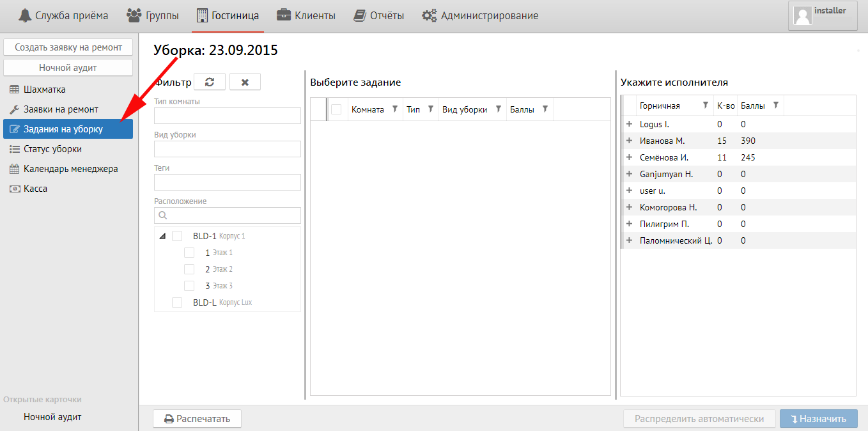Click the Теги input field

(x=228, y=182)
